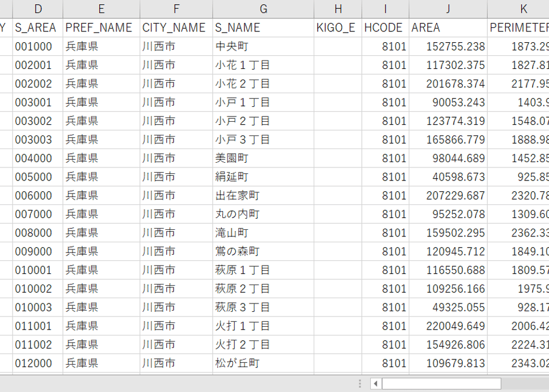Select column D header
The image size is (549, 392).
coord(38,9)
